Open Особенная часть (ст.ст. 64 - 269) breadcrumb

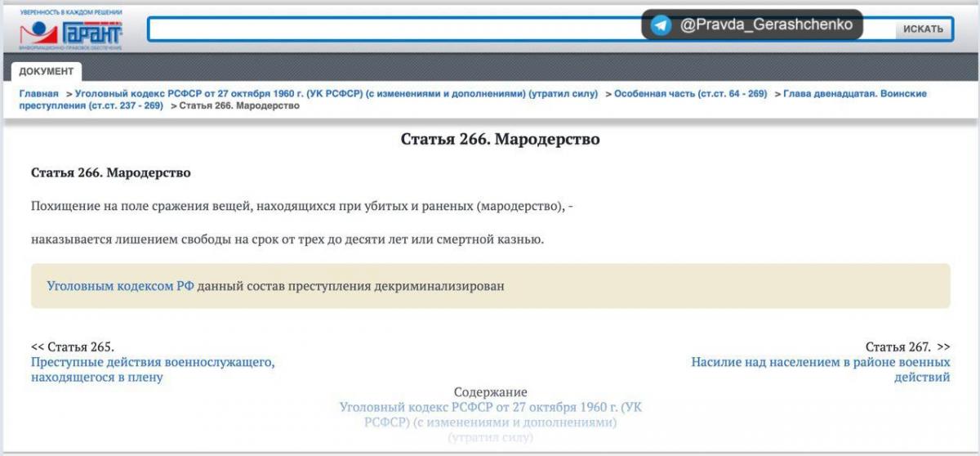click(x=690, y=94)
